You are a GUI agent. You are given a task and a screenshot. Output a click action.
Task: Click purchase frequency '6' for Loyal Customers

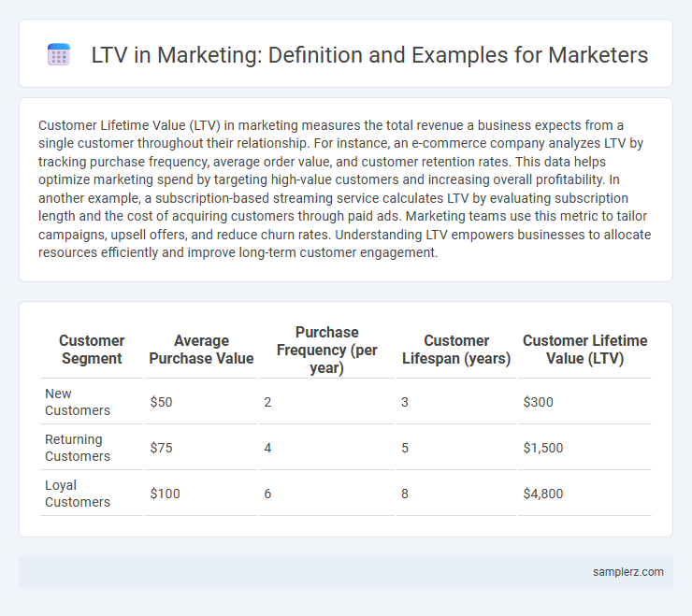coord(267,494)
